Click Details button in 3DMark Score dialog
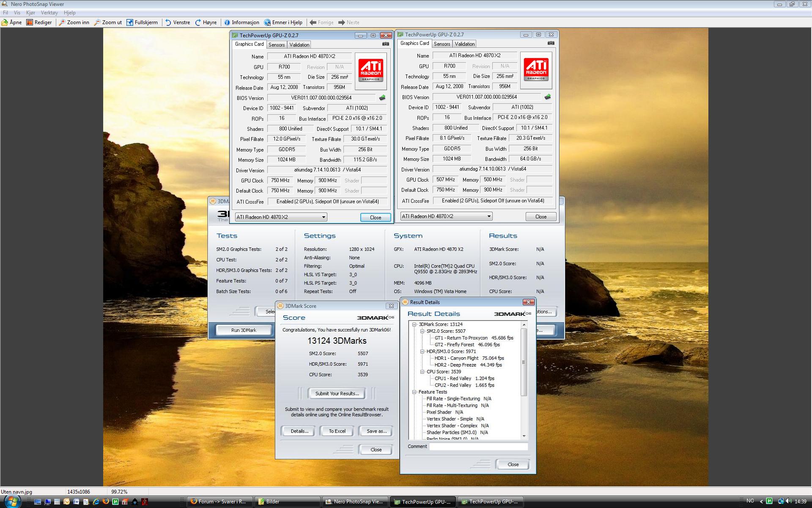This screenshot has height=508, width=812. [299, 431]
